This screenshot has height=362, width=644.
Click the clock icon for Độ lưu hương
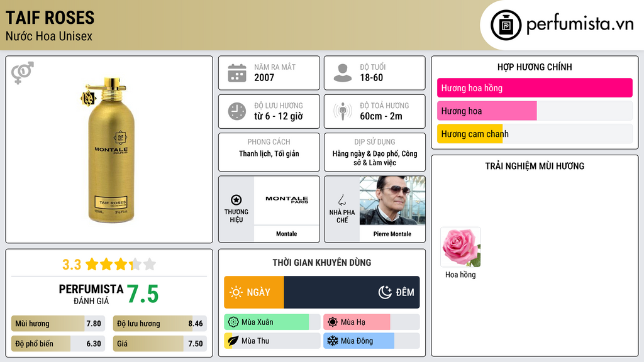click(237, 111)
